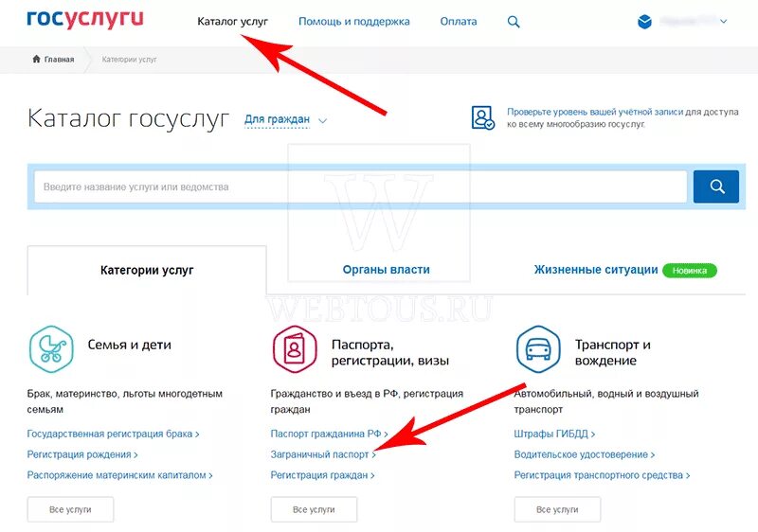Click Все услуги under Транспорт и вождение
Viewport: 758px width, 532px height.
(x=557, y=509)
